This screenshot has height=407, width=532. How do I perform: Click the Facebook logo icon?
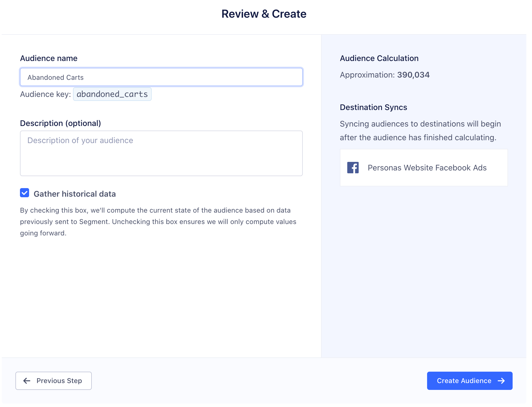click(x=353, y=168)
